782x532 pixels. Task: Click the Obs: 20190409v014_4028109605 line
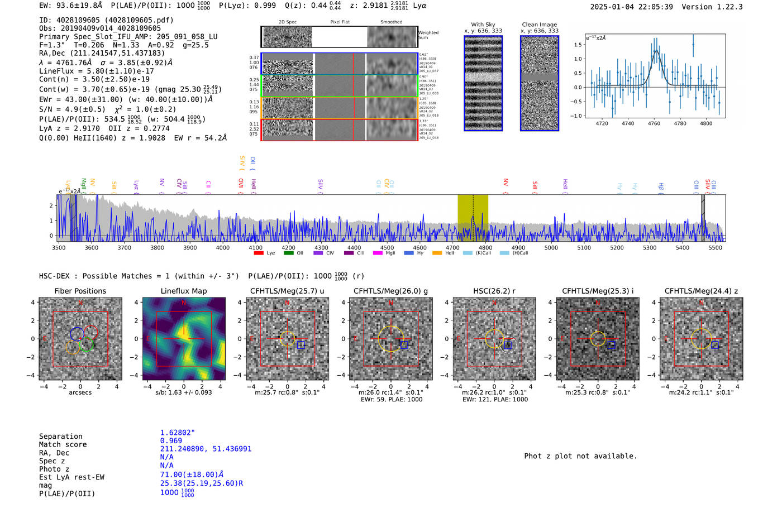click(x=100, y=28)
